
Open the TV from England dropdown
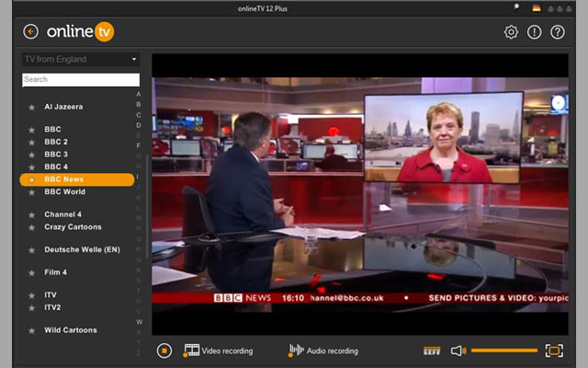(81, 59)
